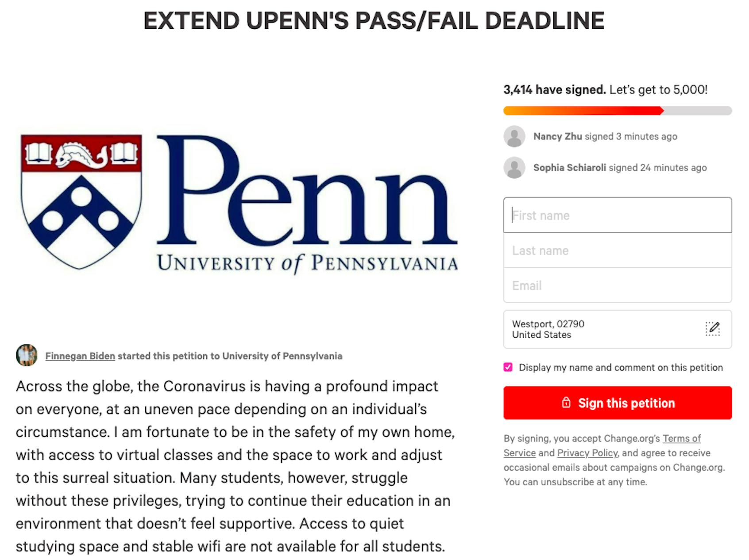
Task: Click Nancy Zhu's profile avatar
Action: [x=515, y=136]
